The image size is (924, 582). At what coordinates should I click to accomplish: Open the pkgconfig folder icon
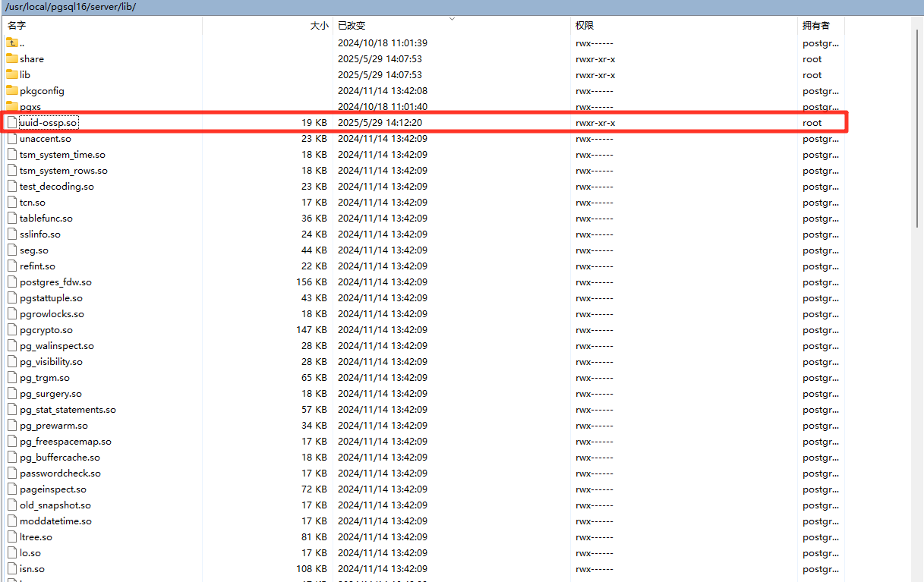point(12,90)
